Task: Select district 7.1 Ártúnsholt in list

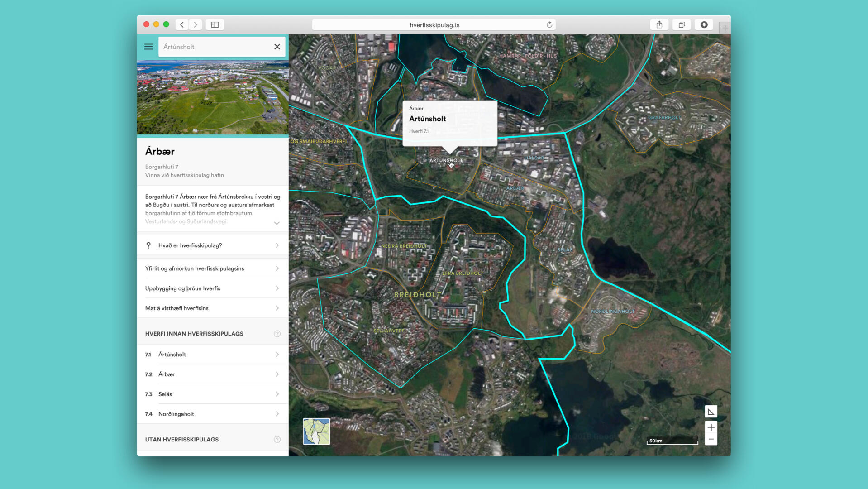Action: point(212,355)
